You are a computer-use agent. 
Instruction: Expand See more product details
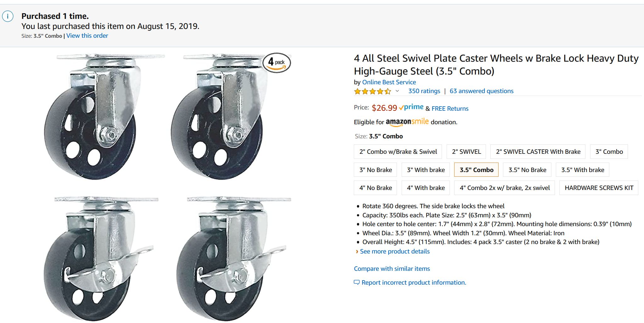(x=394, y=251)
